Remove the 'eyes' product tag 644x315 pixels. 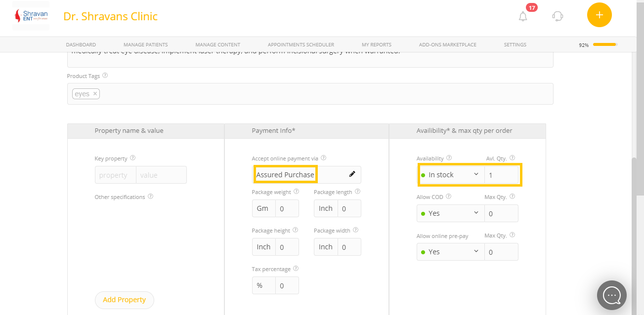click(x=95, y=94)
